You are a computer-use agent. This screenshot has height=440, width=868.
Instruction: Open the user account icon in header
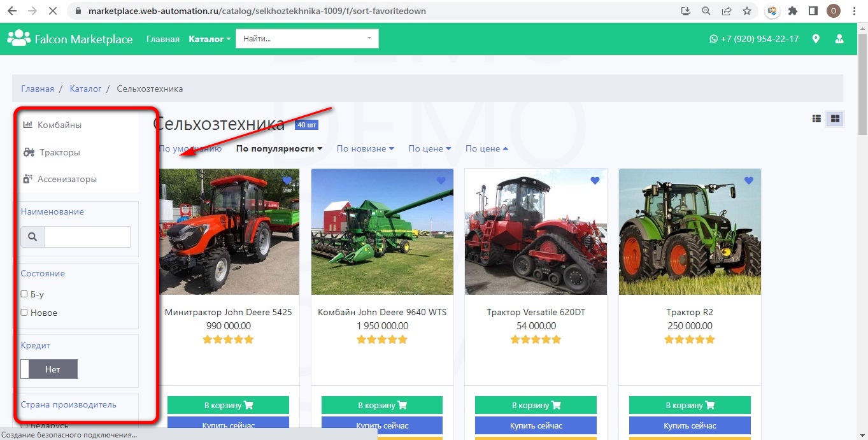(x=839, y=39)
